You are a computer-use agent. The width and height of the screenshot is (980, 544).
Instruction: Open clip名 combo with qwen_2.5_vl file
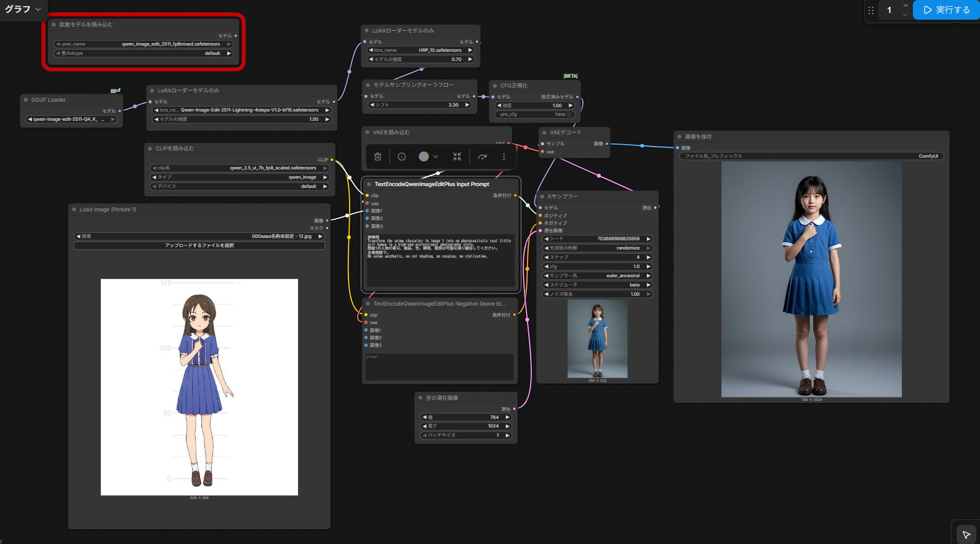[x=240, y=168]
